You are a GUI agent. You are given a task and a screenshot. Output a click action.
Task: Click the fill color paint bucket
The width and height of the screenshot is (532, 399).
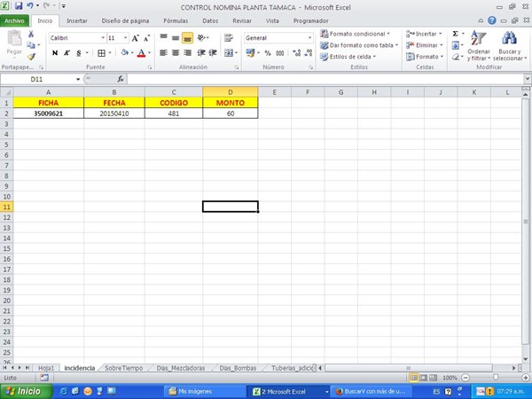pos(125,53)
